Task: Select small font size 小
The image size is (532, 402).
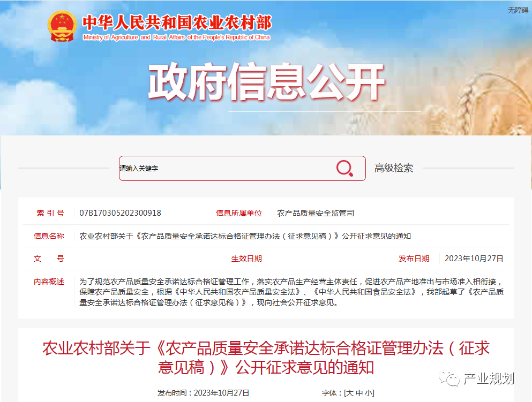Action: point(369,393)
